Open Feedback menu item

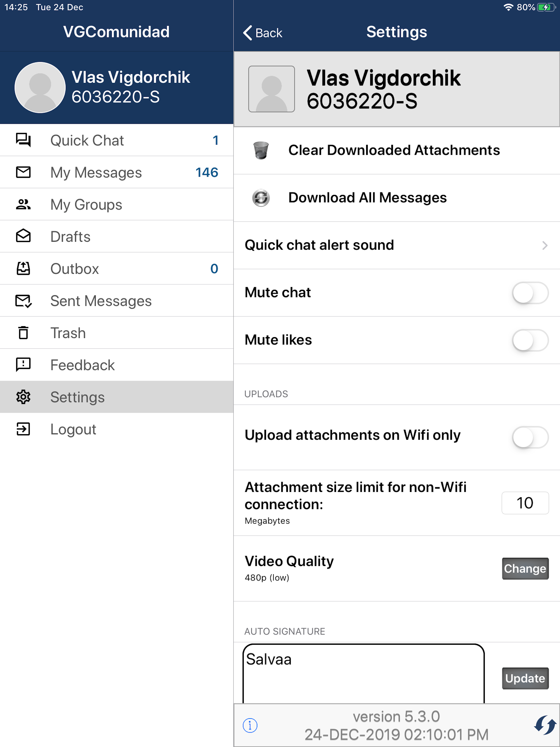[x=116, y=365]
